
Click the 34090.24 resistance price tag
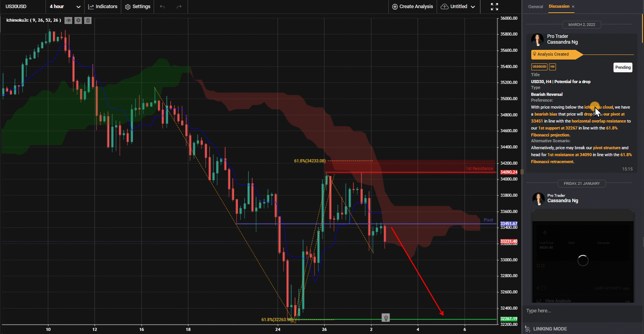coord(509,172)
